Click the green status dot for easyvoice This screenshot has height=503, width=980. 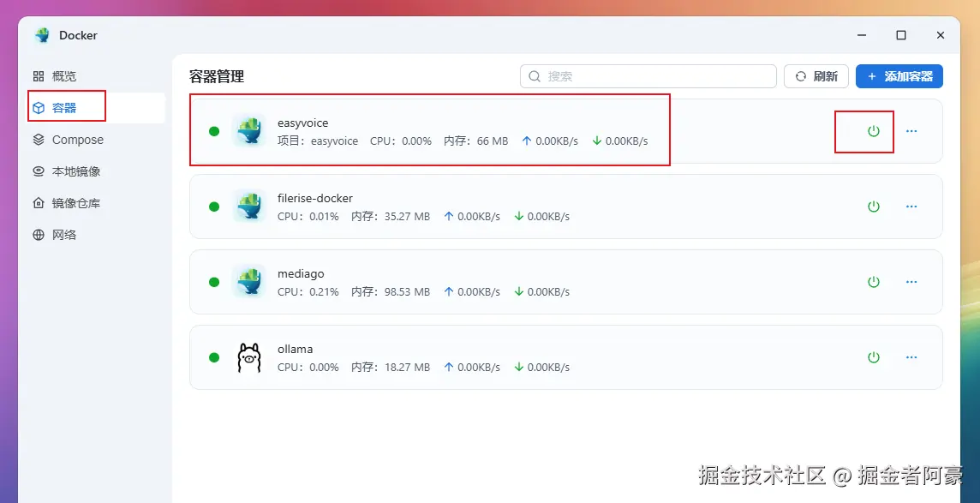coord(214,131)
